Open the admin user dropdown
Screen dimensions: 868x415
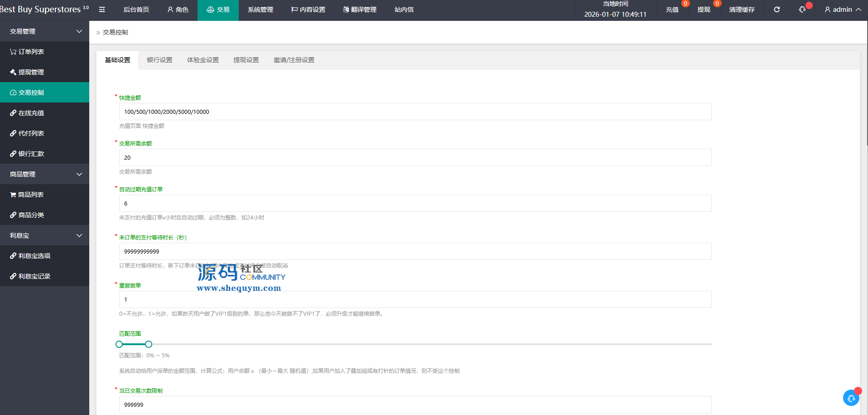(x=842, y=10)
